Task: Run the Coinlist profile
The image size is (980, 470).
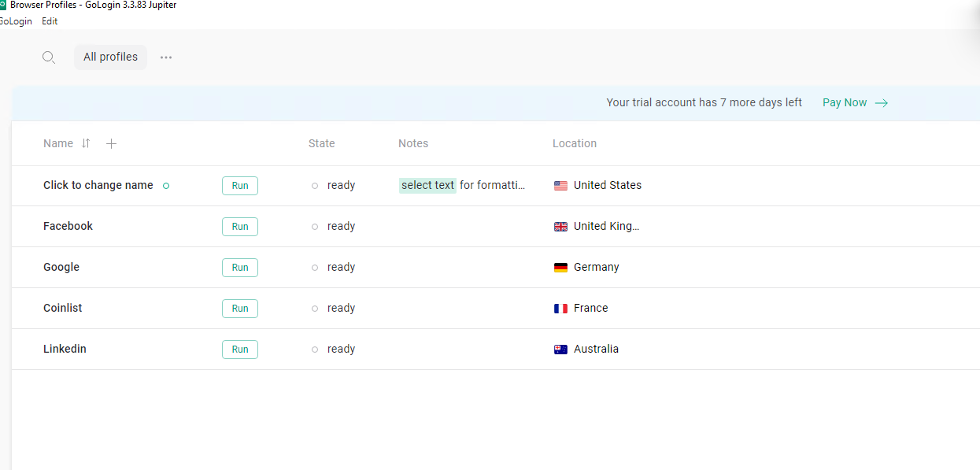Action: coord(240,309)
